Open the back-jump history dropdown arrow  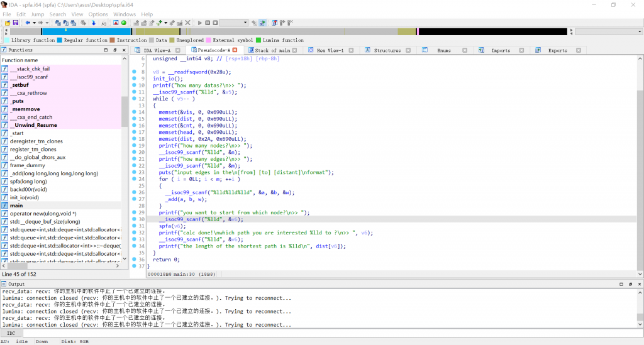tap(34, 23)
